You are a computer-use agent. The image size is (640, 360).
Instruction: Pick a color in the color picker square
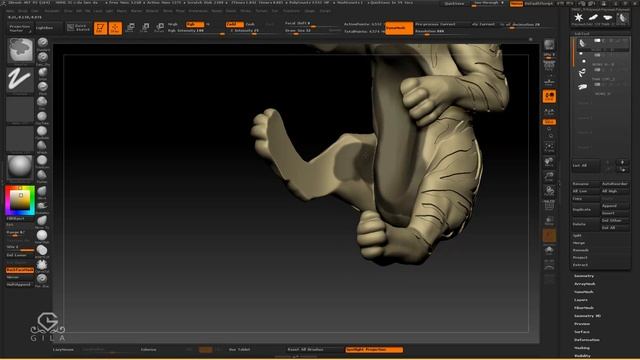20,200
